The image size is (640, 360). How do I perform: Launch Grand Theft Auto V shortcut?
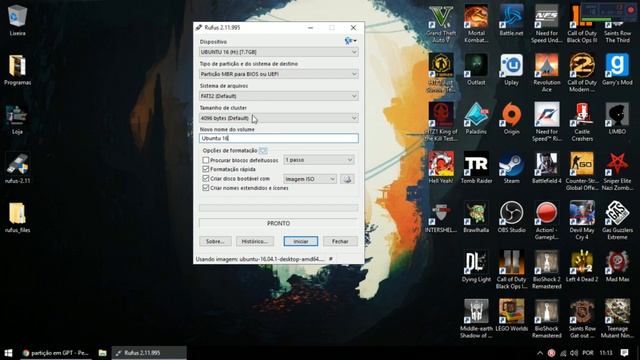coord(441,24)
